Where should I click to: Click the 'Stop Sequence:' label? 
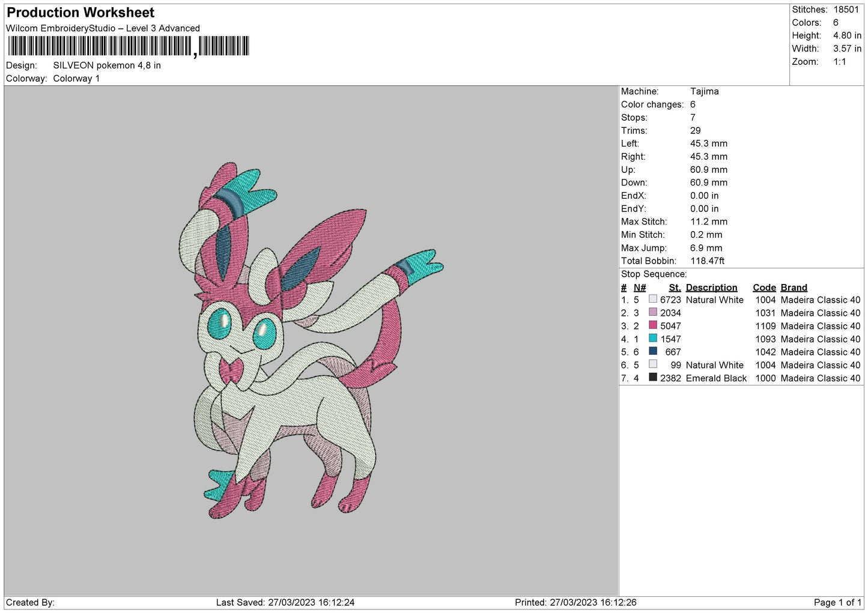(x=654, y=274)
